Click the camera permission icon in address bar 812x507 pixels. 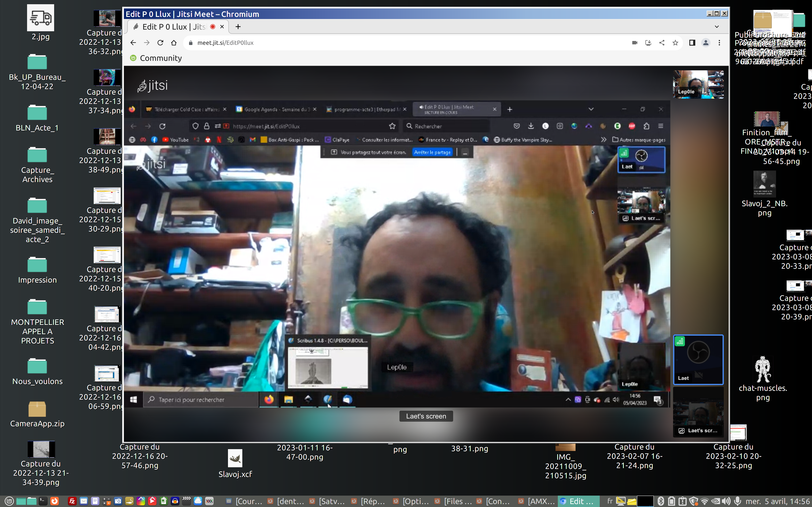coord(635,43)
